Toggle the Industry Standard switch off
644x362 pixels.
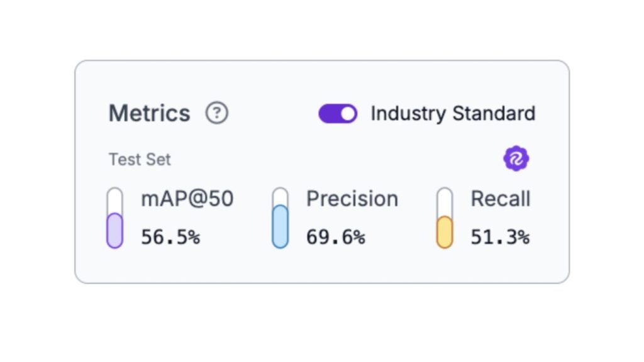(338, 114)
